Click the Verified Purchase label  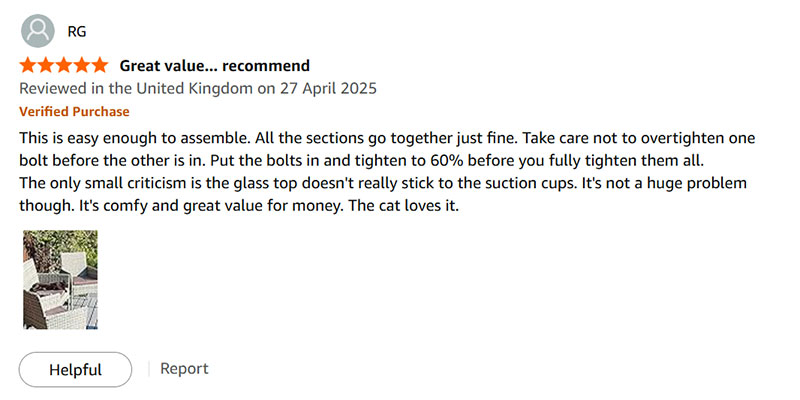point(74,111)
